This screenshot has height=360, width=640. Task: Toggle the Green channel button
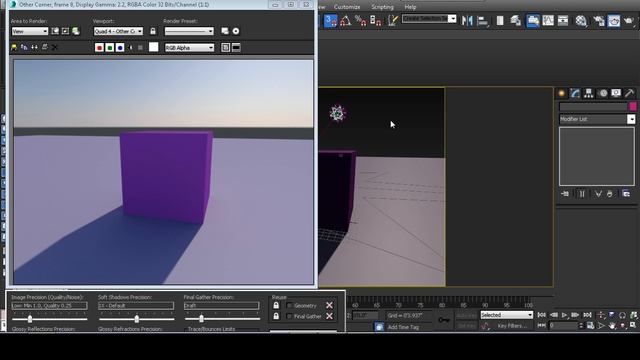click(x=109, y=48)
